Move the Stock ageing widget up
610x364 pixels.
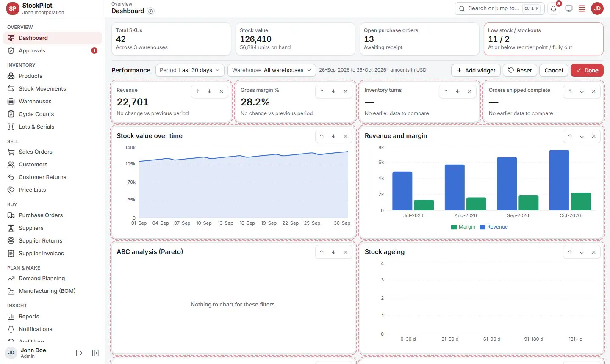tap(570, 252)
